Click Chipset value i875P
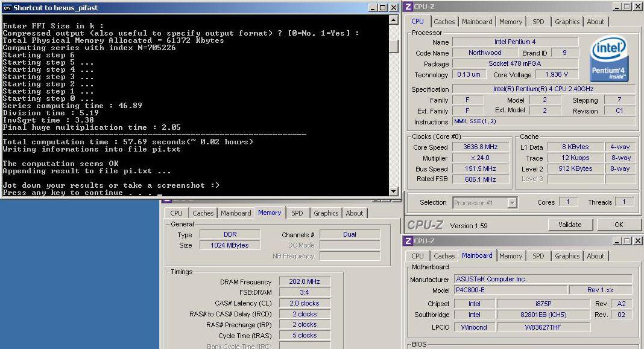Viewport: 644px width, 349px height. coord(543,304)
